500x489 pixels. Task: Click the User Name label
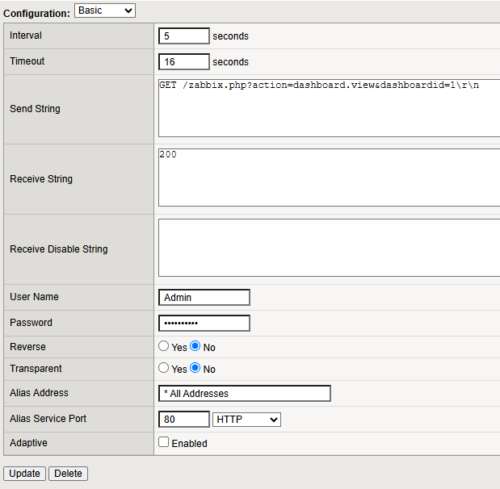pos(34,297)
